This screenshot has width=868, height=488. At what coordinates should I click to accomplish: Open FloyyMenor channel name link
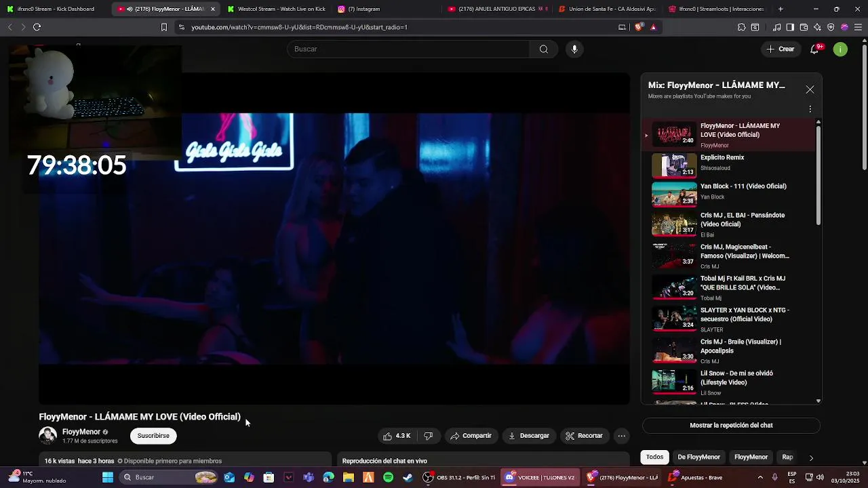[x=81, y=432]
